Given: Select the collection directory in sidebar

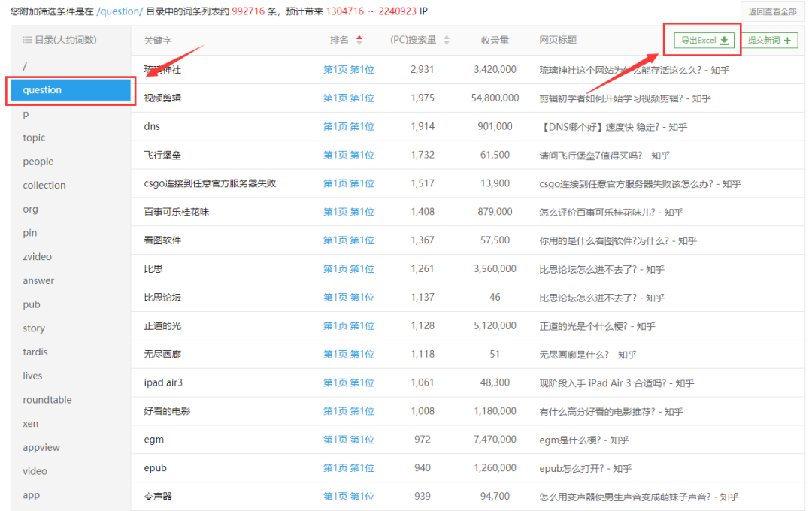Looking at the screenshot, I should (x=44, y=186).
